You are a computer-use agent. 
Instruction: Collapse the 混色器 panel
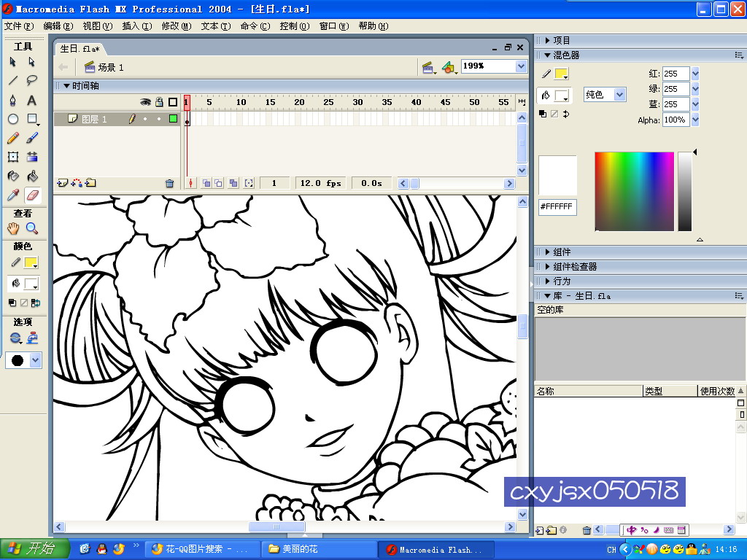tap(547, 55)
